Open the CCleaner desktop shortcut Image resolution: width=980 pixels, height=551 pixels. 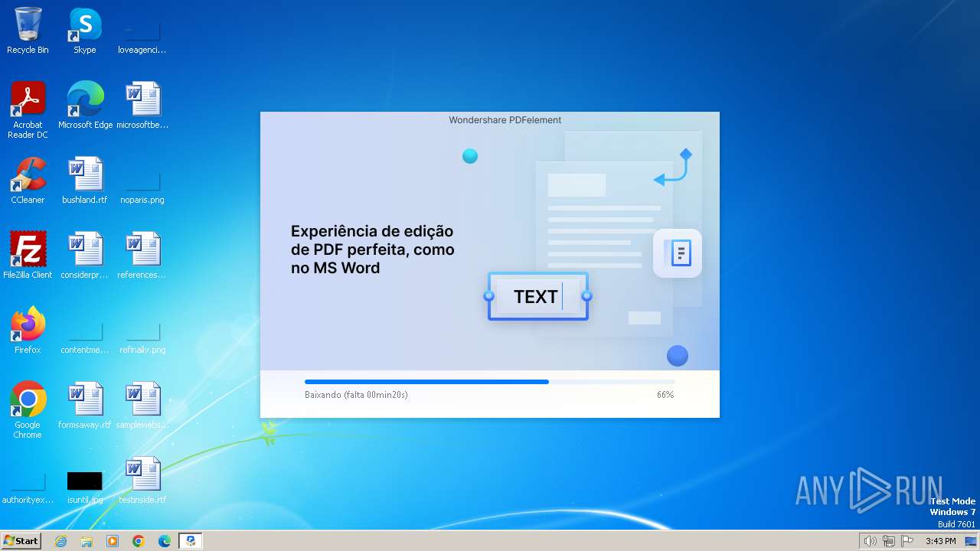[28, 181]
